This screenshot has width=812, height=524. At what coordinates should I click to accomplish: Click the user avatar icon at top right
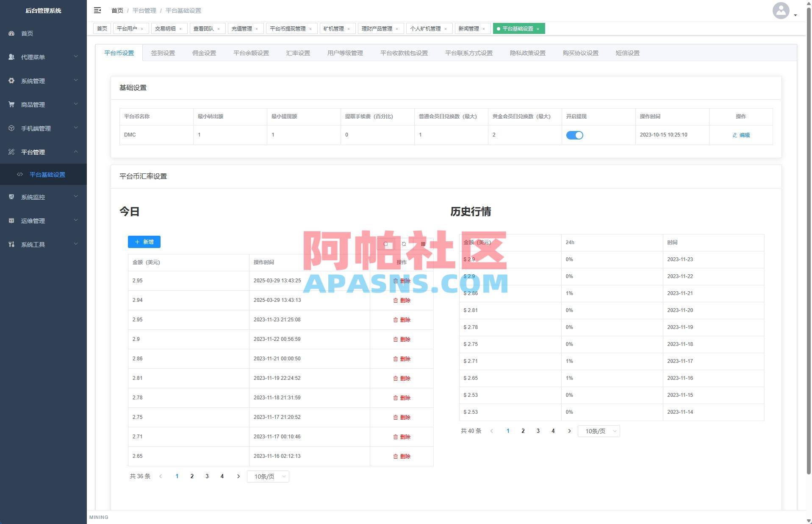(782, 11)
